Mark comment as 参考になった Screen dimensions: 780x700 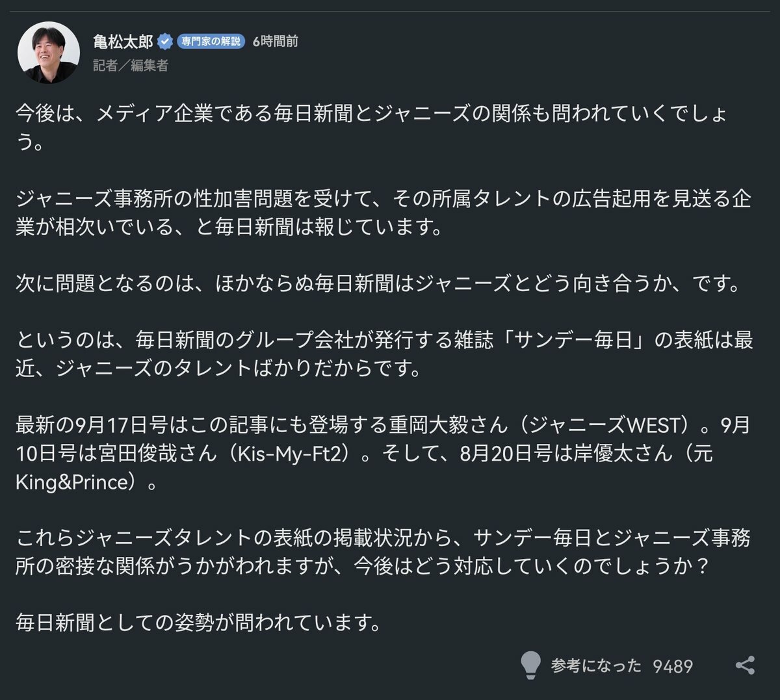tap(596, 666)
